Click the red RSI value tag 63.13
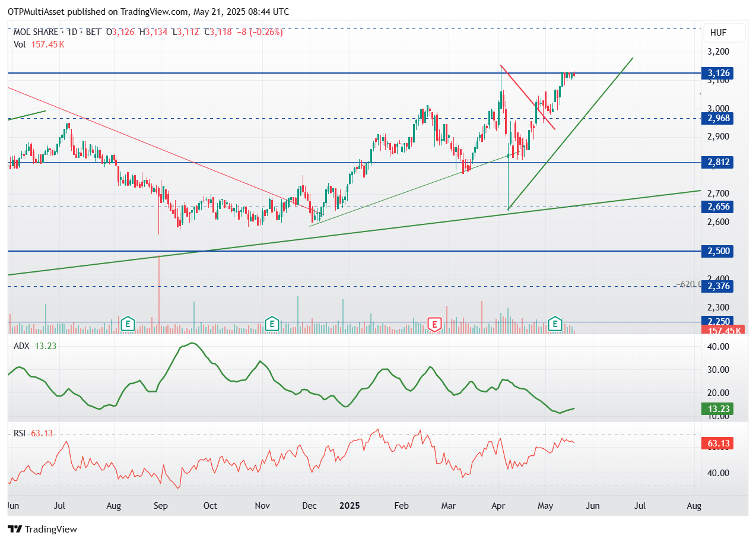Image resolution: width=756 pixels, height=542 pixels. (717, 443)
